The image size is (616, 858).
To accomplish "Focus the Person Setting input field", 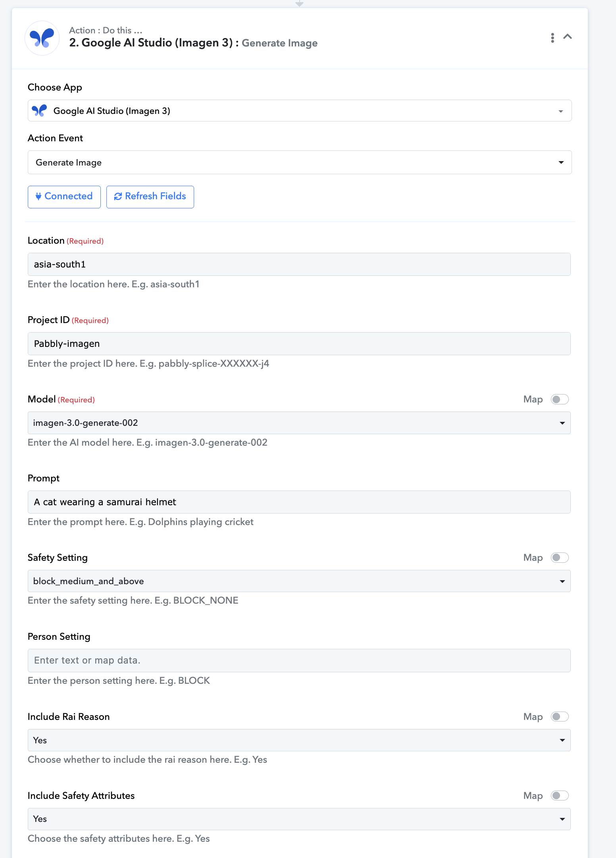I will 299,660.
